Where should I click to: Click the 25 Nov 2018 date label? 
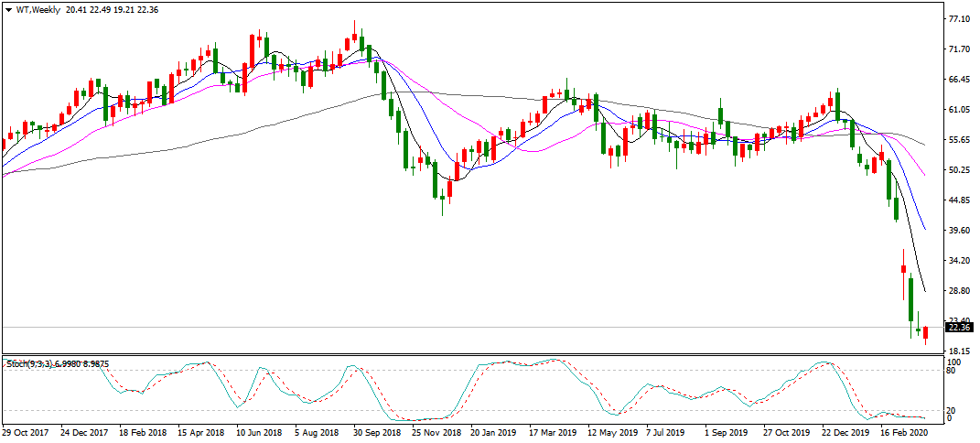click(435, 430)
